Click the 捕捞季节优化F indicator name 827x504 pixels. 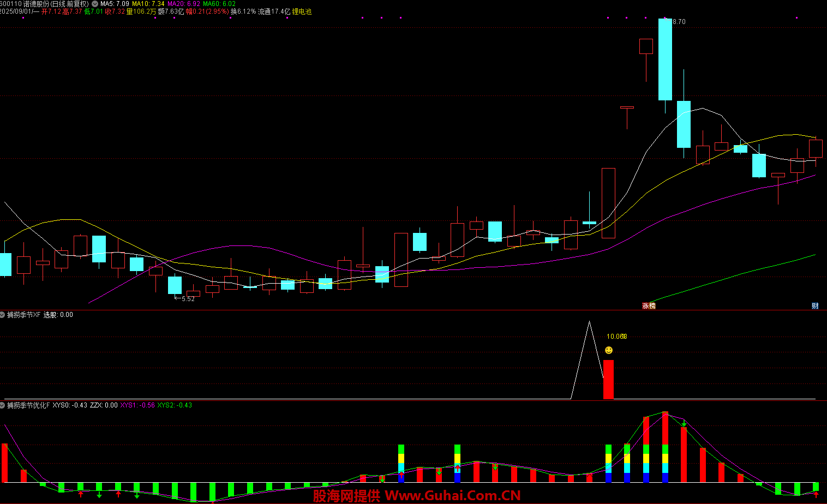pos(28,405)
